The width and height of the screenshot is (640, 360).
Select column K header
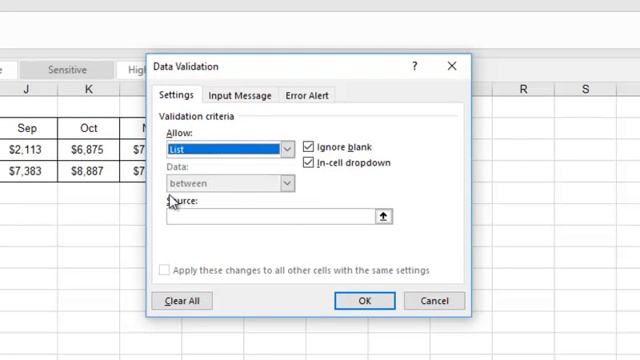[89, 89]
